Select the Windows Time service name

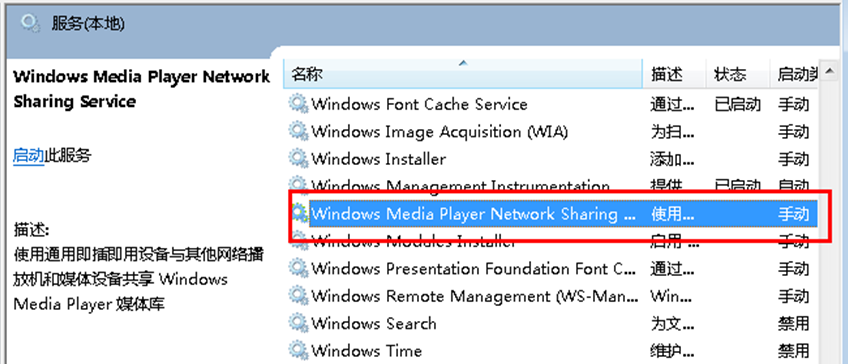366,350
